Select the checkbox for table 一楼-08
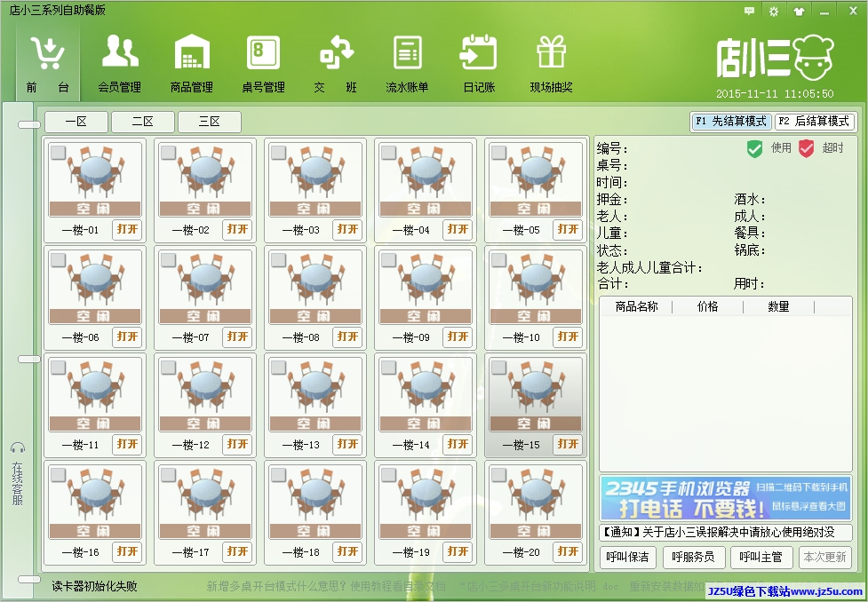 click(x=278, y=260)
